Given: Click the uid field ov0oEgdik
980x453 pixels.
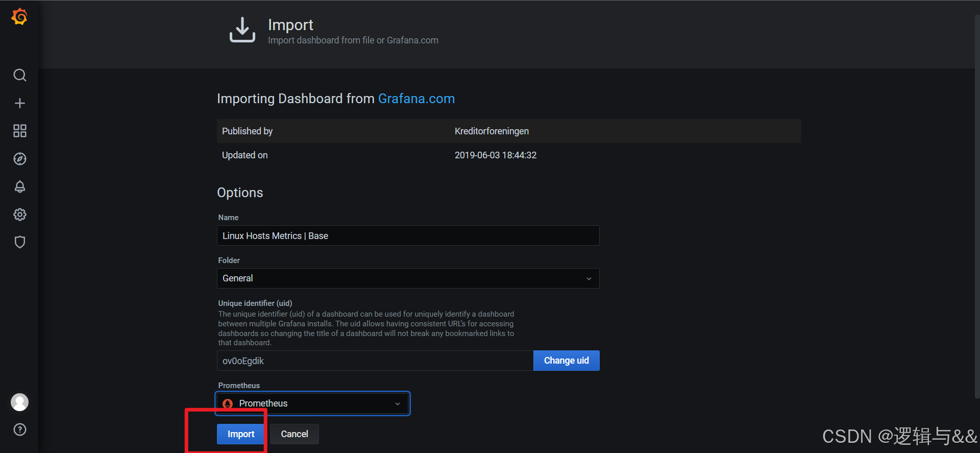Looking at the screenshot, I should click(375, 361).
